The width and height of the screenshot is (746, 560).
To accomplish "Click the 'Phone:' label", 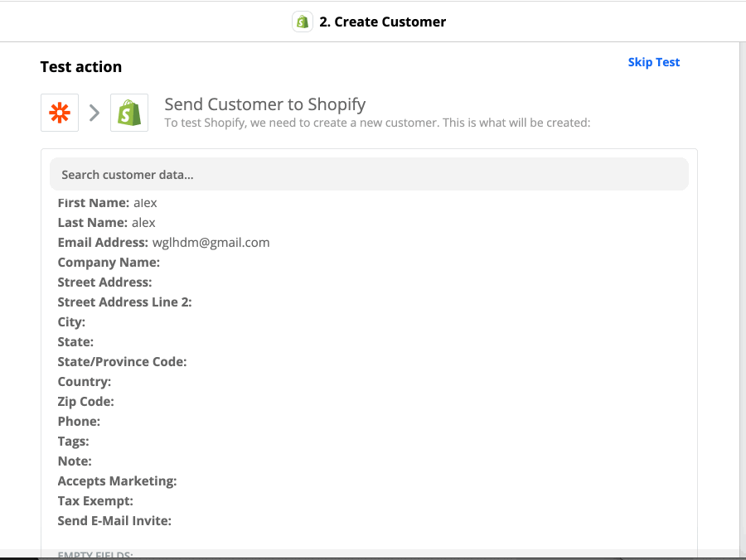I will tap(79, 422).
